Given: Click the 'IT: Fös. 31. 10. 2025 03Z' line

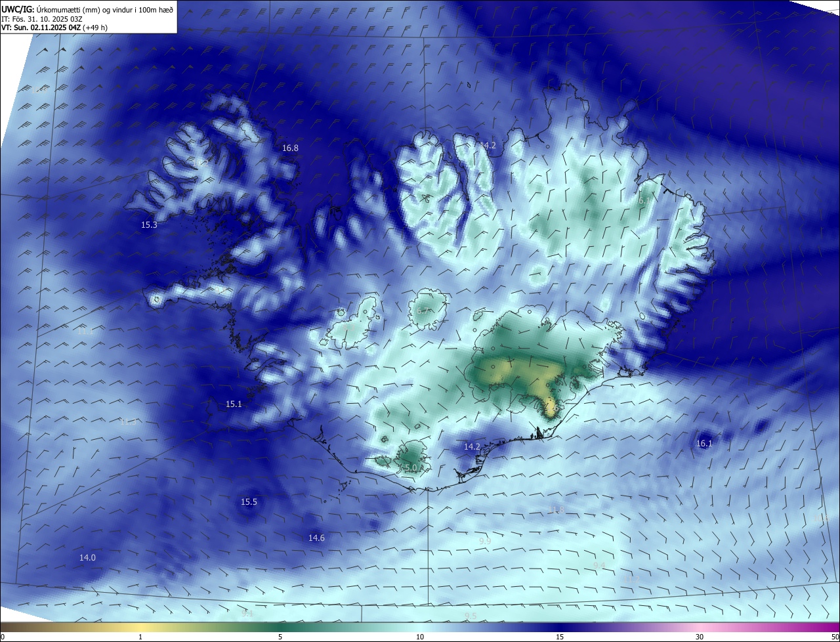Looking at the screenshot, I should point(42,18).
